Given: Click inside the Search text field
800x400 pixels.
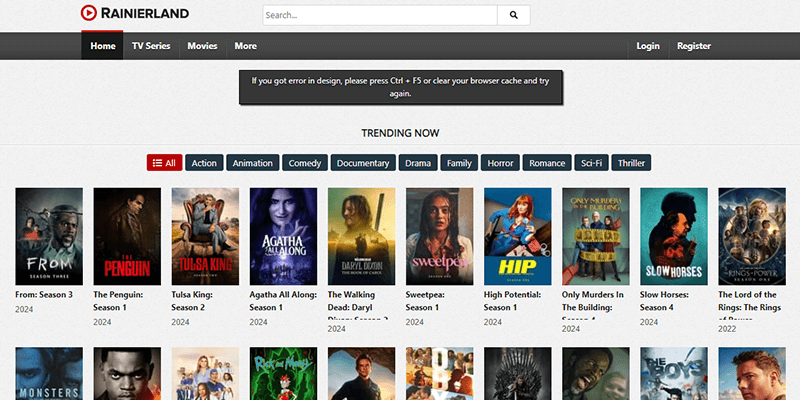Looking at the screenshot, I should [380, 15].
